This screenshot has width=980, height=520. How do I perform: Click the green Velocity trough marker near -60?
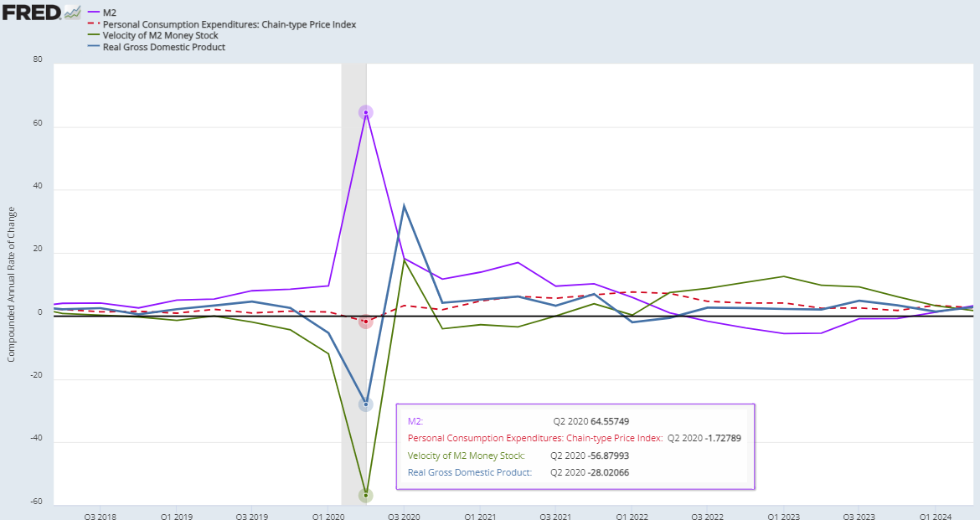coord(365,495)
